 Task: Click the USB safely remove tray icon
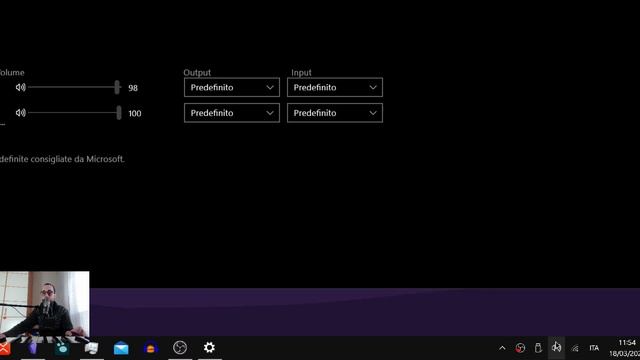click(x=538, y=348)
